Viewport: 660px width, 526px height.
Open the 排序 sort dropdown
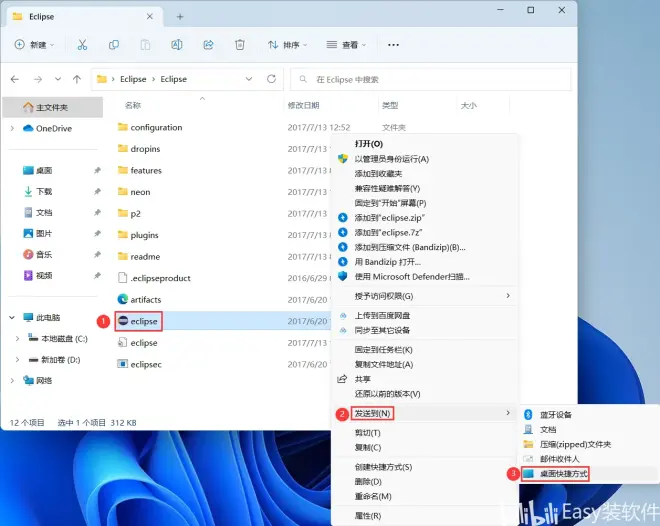coord(287,45)
